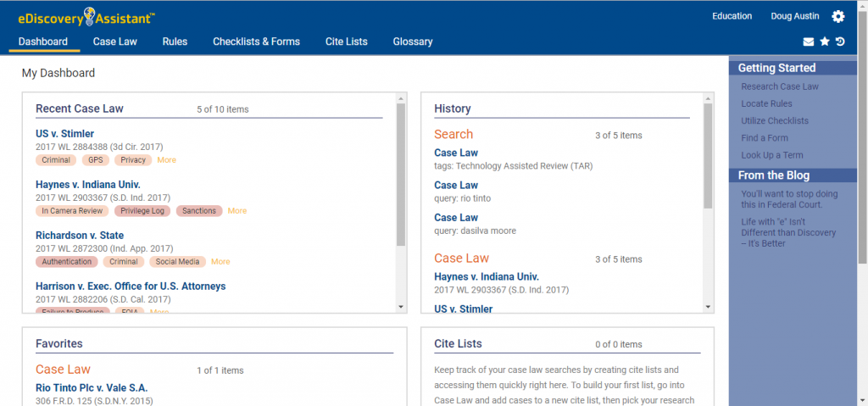
Task: Open the history clock icon
Action: [840, 42]
